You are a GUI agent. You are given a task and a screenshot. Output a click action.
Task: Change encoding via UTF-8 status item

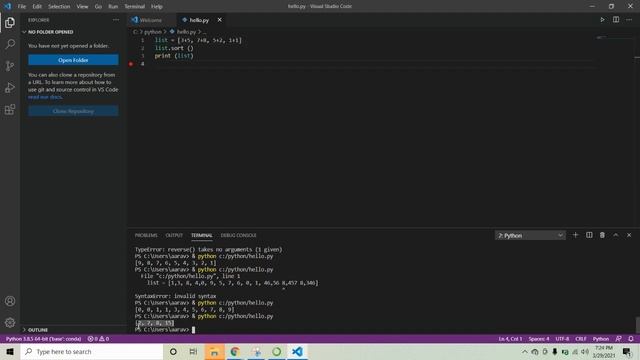point(562,339)
